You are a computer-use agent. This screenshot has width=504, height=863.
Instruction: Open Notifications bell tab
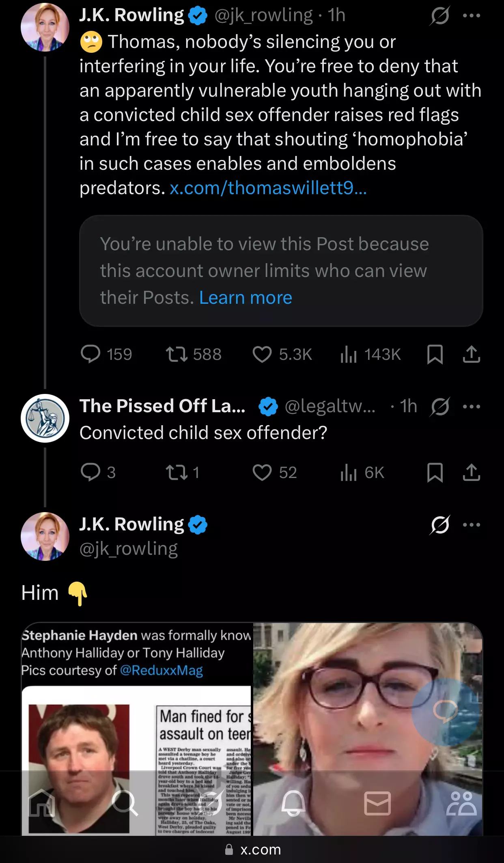[x=293, y=803]
